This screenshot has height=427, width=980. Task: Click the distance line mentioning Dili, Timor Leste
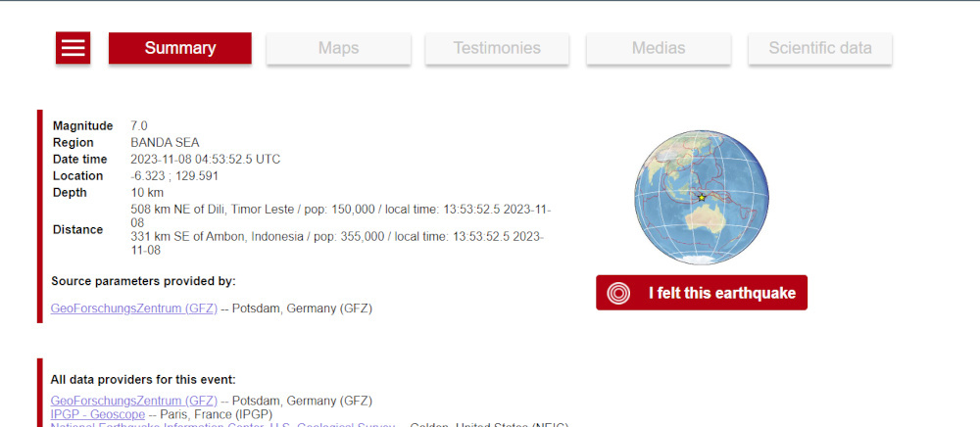[340, 210]
